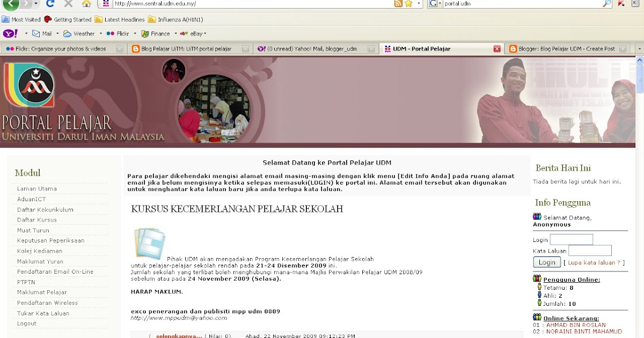Viewport: 644px width, 338px height.
Task: Expand the Weather dropdown arrow
Action: [100, 33]
